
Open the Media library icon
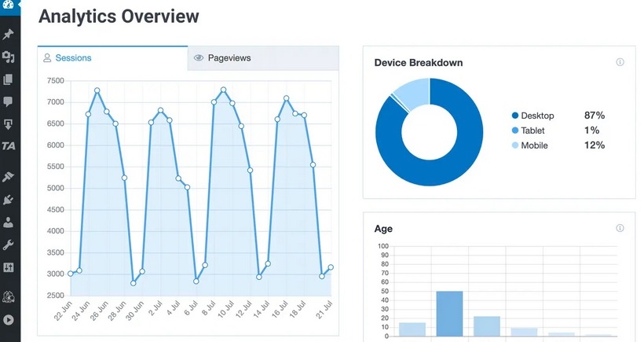pos(9,57)
